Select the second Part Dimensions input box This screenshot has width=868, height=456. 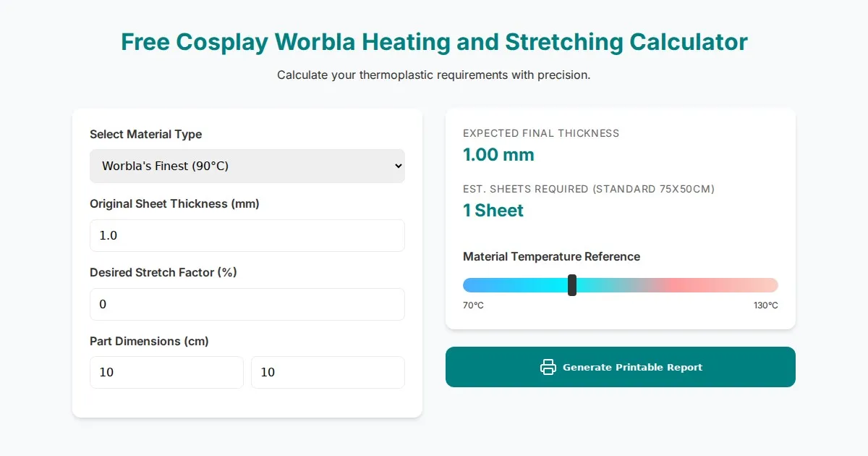point(328,372)
